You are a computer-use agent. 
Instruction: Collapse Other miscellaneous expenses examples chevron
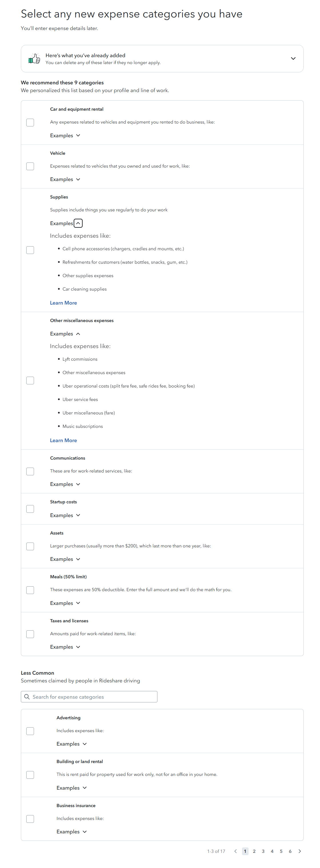(78, 333)
